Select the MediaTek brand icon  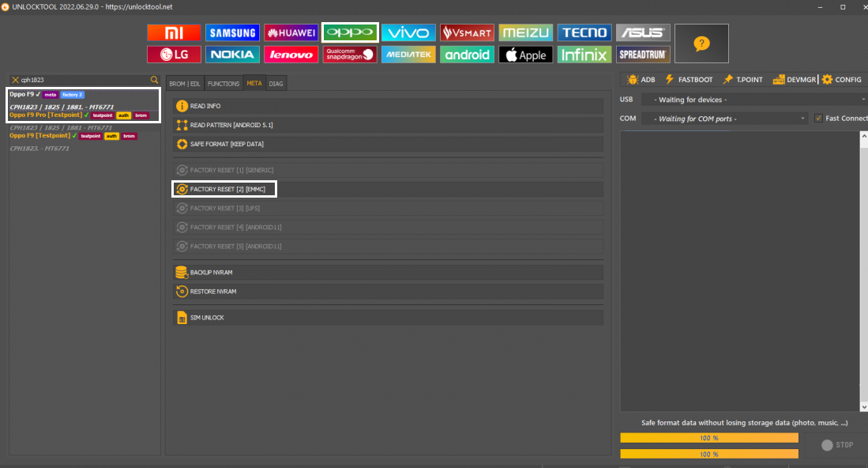click(x=408, y=55)
